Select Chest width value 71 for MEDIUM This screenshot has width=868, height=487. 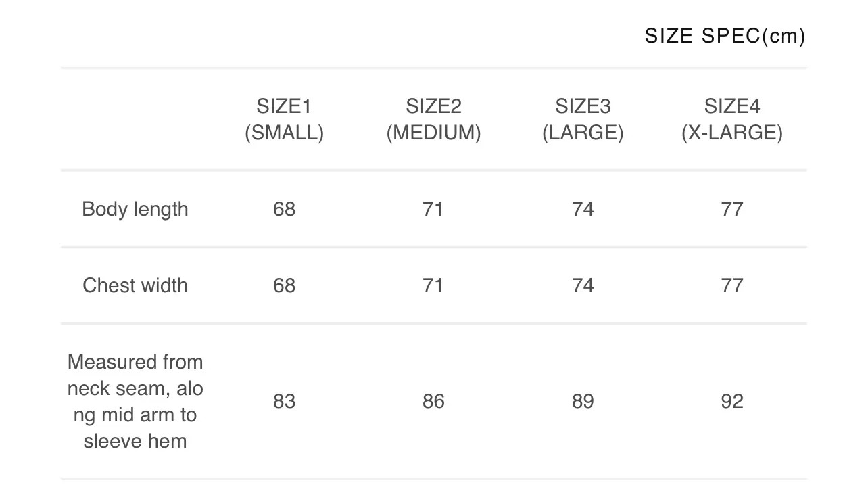click(433, 285)
